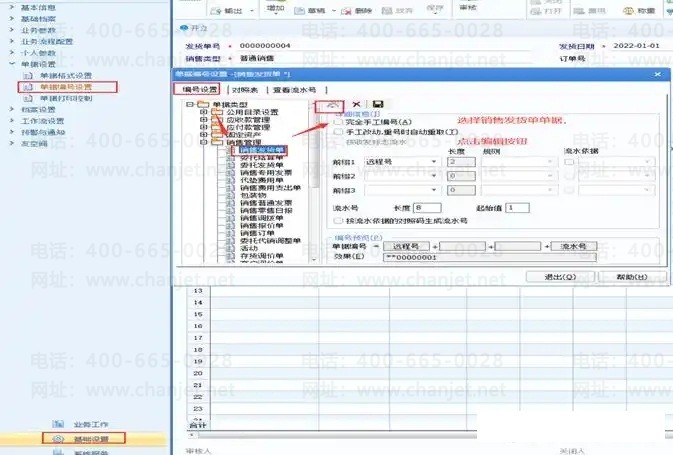The image size is (673, 455).
Task: Click the 删除 toolbar icon
Action: click(x=346, y=11)
